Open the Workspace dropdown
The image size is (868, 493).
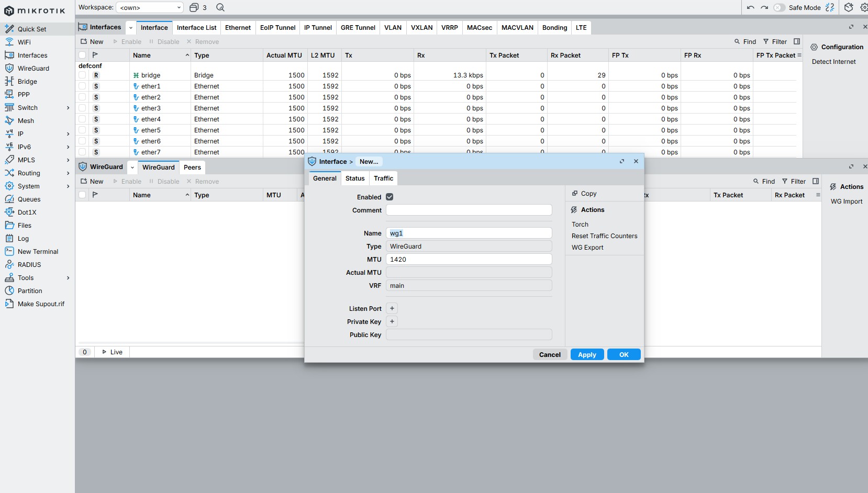pyautogui.click(x=150, y=7)
